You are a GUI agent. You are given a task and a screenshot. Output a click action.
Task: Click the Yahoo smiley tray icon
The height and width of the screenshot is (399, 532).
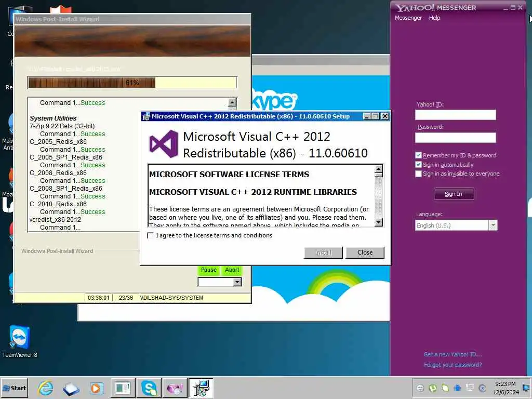(420, 388)
